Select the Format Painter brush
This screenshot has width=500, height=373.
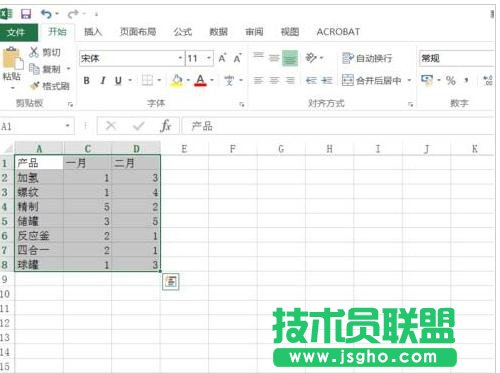(x=34, y=86)
